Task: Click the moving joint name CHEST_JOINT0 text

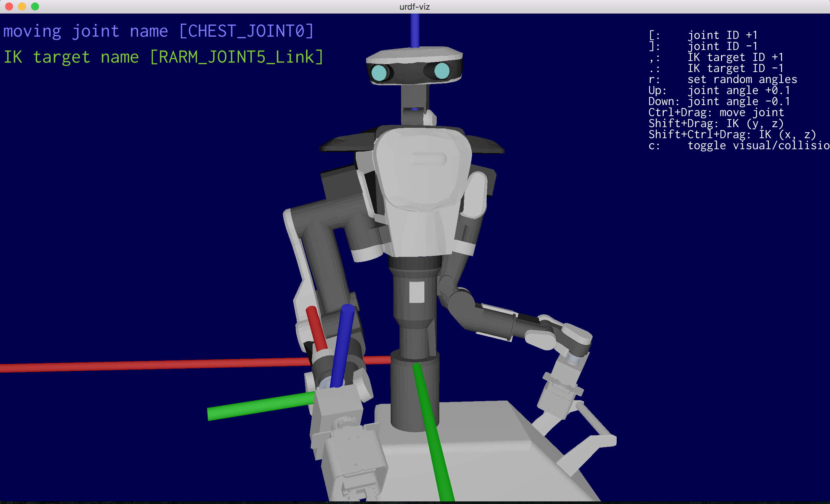Action: [x=158, y=31]
